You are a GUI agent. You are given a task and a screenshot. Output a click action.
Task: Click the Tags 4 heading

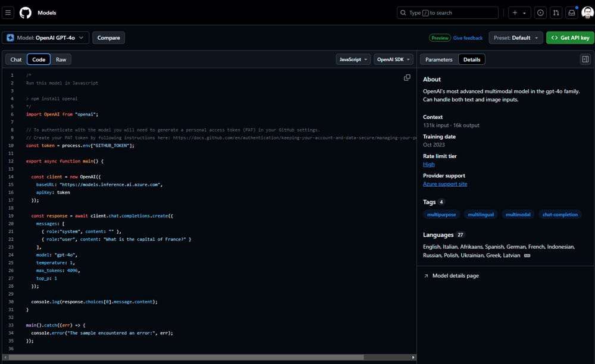(434, 202)
